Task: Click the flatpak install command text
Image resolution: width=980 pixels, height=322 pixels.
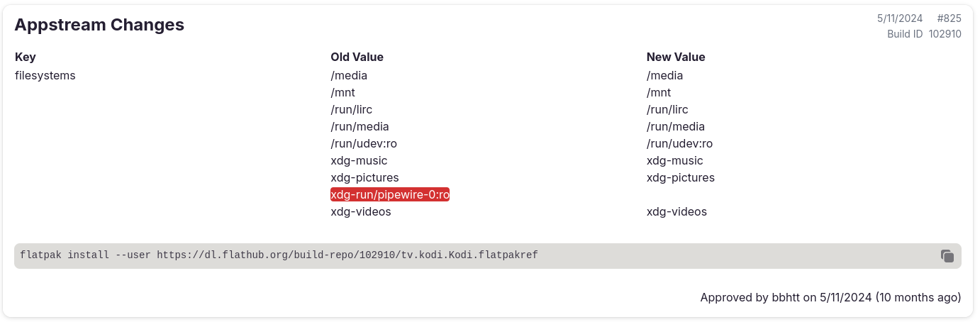Action: (279, 255)
